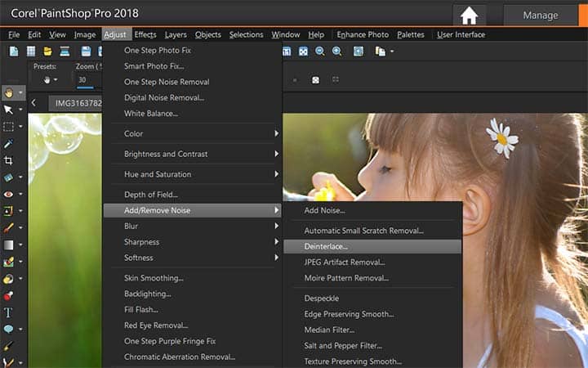Click the paste clipboard icon in toolbar
The width and height of the screenshot is (588, 368).
click(x=381, y=52)
